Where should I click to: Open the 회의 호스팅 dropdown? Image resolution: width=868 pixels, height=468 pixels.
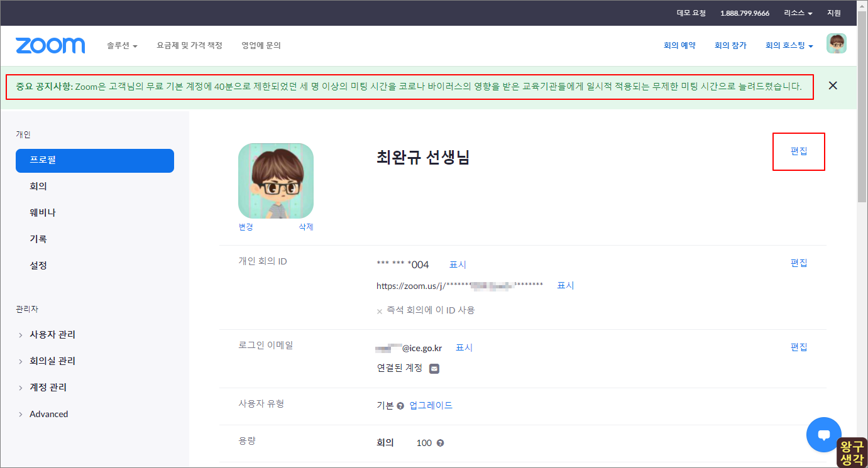tap(789, 46)
